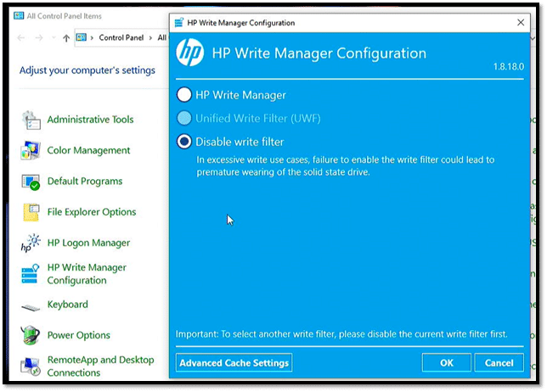
Task: Select the Unified Write Filter (UWF) option
Action: coord(184,118)
